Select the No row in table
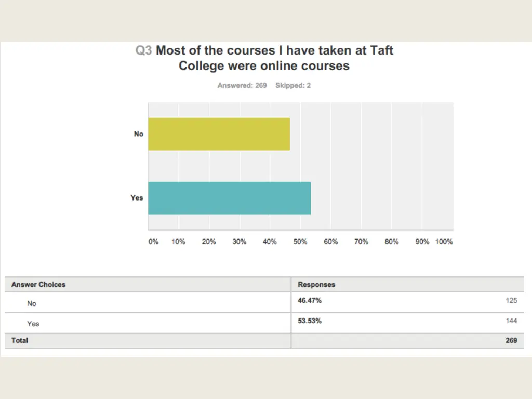The width and height of the screenshot is (532, 399). tap(264, 303)
